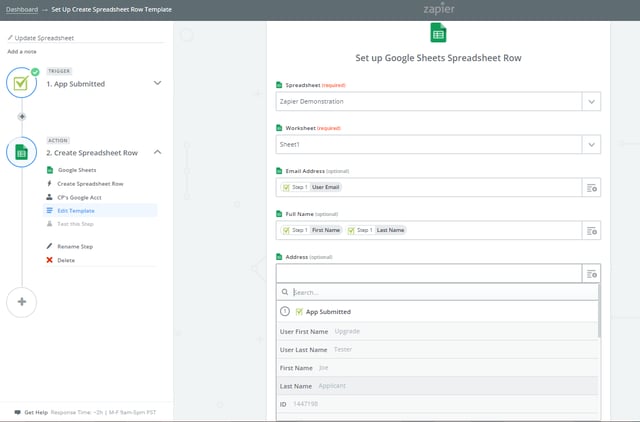This screenshot has width=640, height=422.
Task: Select the App Submitted trigger step icon
Action: pos(21,83)
